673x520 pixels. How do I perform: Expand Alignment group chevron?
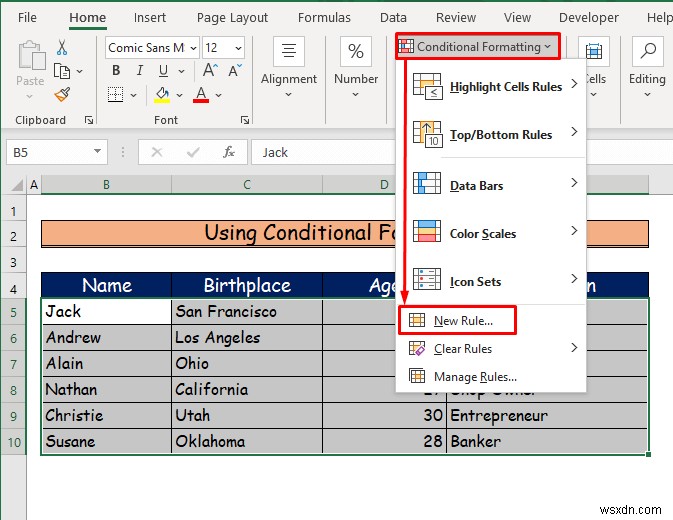(288, 94)
